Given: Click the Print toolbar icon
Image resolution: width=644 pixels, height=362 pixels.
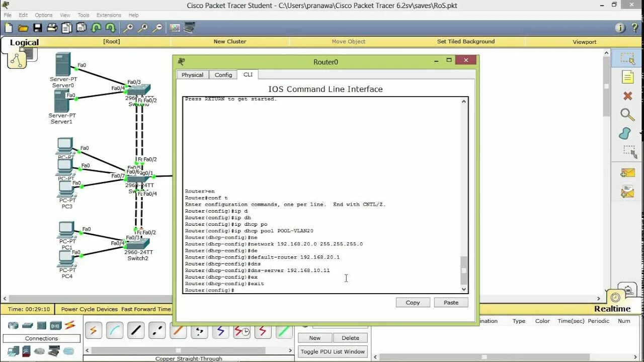Looking at the screenshot, I should 52,28.
